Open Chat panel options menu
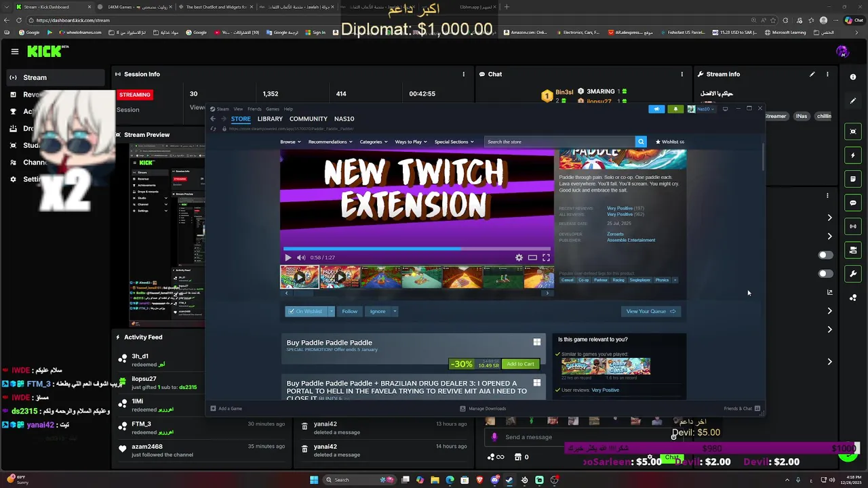Screen dimensions: 868x488 (x=682, y=74)
